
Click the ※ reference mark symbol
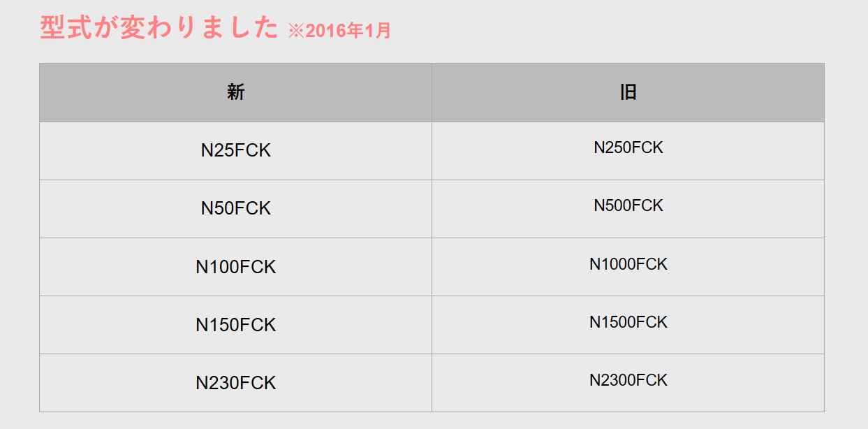pyautogui.click(x=296, y=31)
